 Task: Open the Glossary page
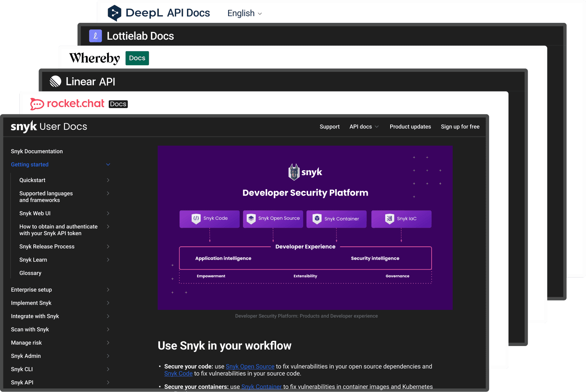click(30, 273)
